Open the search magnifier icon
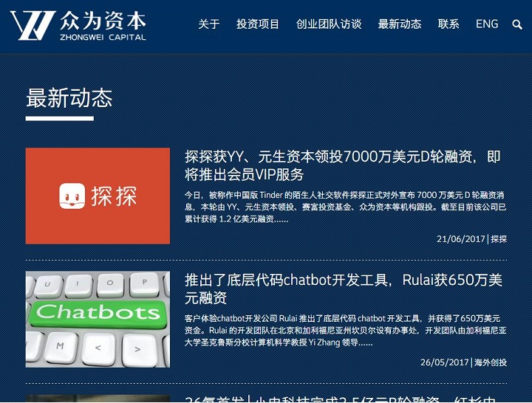The image size is (532, 403). (517, 24)
